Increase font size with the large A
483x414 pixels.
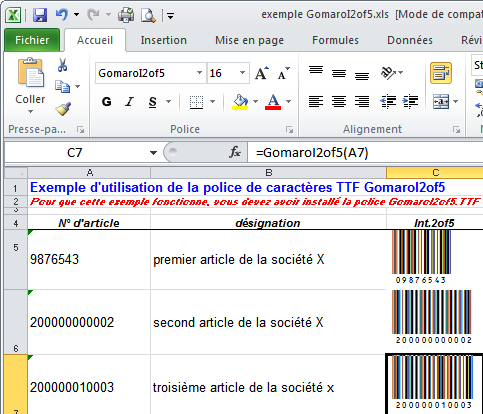[x=261, y=73]
